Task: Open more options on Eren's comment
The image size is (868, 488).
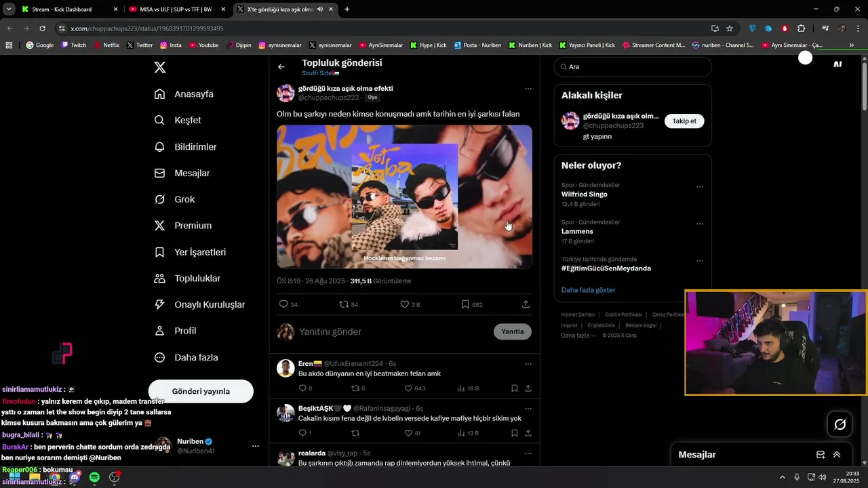Action: [x=528, y=364]
